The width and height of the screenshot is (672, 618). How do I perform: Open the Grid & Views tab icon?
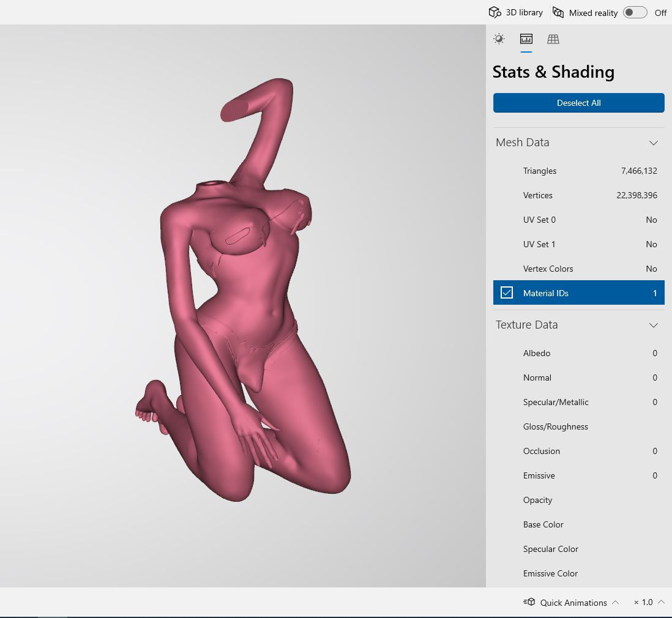pyautogui.click(x=553, y=39)
